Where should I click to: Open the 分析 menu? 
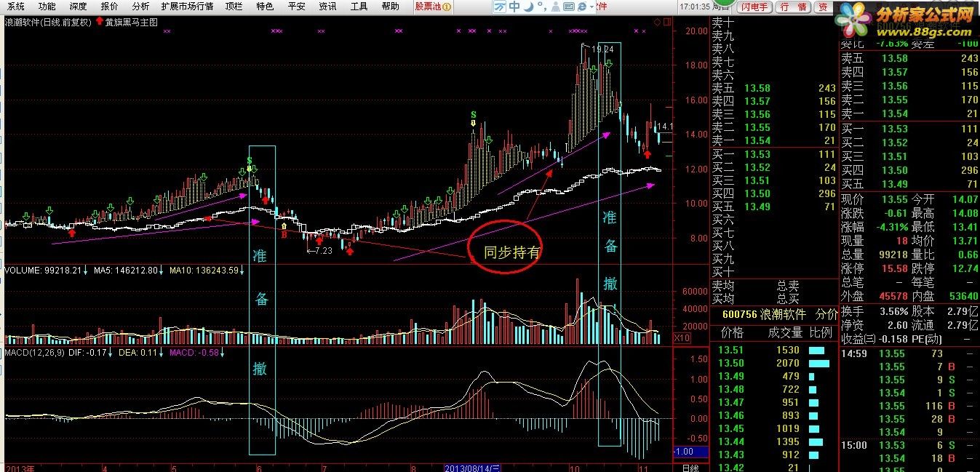(x=140, y=7)
